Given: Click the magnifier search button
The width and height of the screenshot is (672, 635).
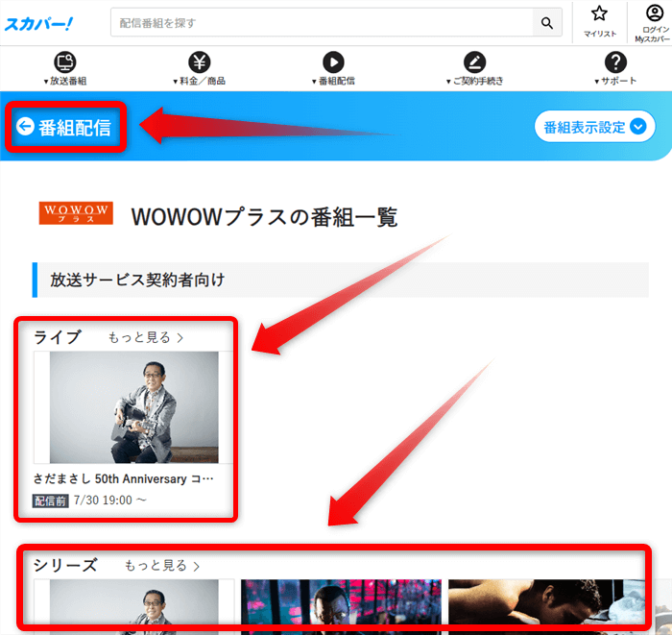Looking at the screenshot, I should 547,23.
